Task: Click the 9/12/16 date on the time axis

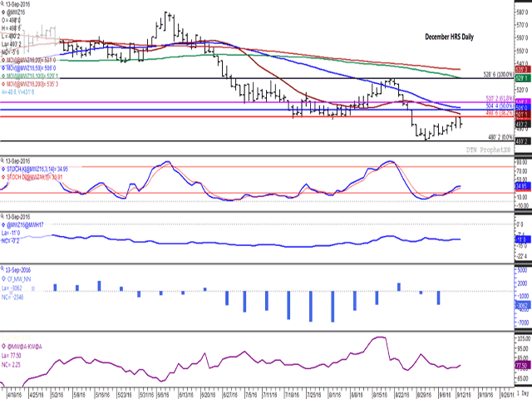Action: click(465, 395)
